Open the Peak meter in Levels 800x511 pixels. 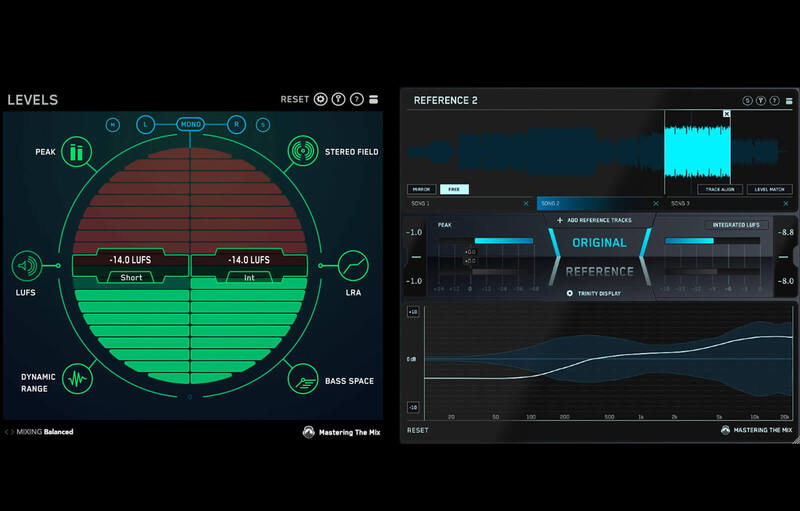77,151
